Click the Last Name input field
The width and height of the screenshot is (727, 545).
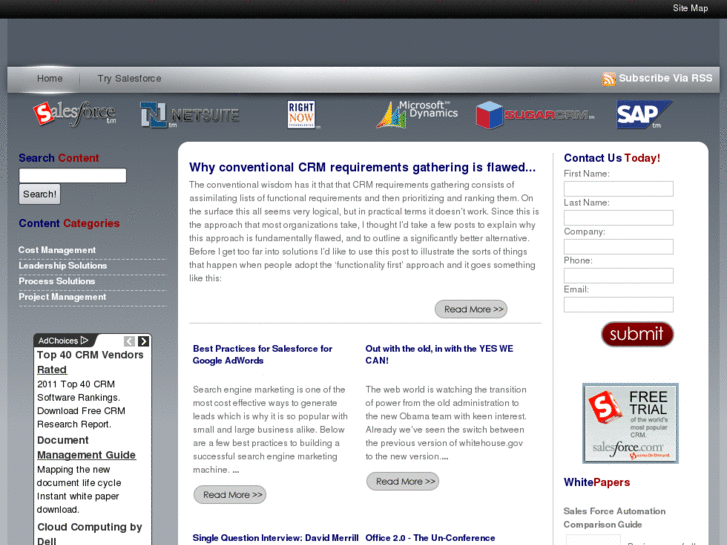[x=619, y=218]
